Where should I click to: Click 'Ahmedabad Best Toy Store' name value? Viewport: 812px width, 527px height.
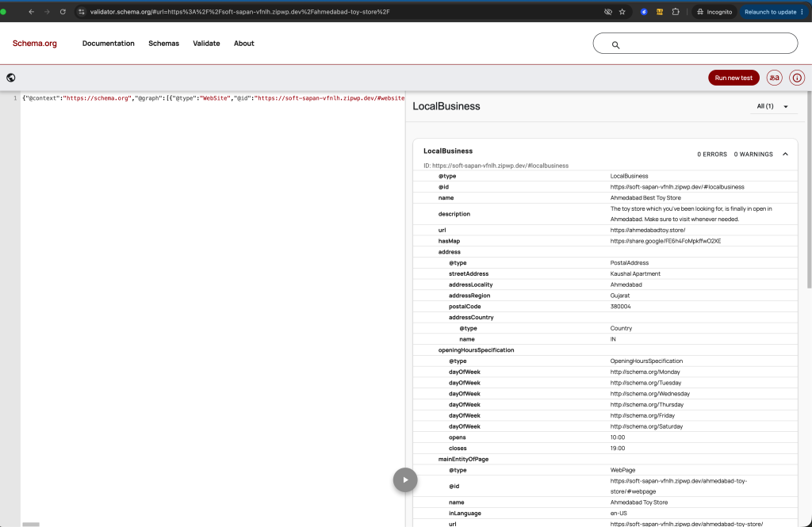click(x=645, y=198)
